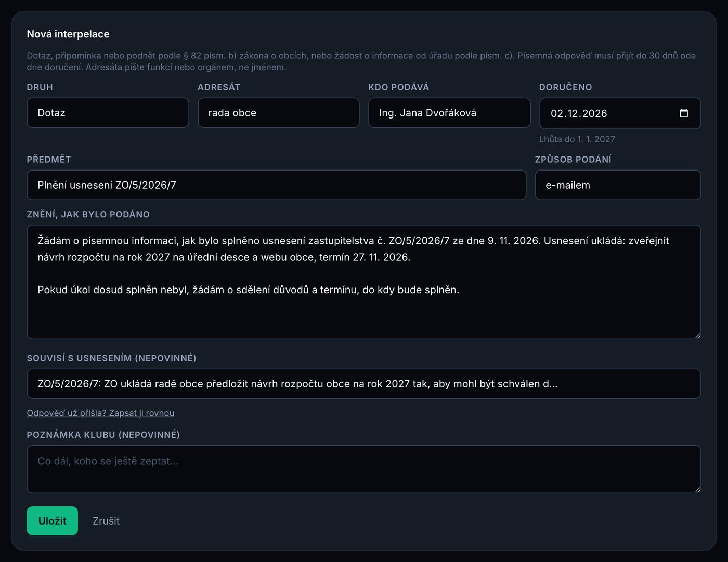
Task: Click the resize handle of Poznámka klubu textarea
Action: [x=697, y=489]
